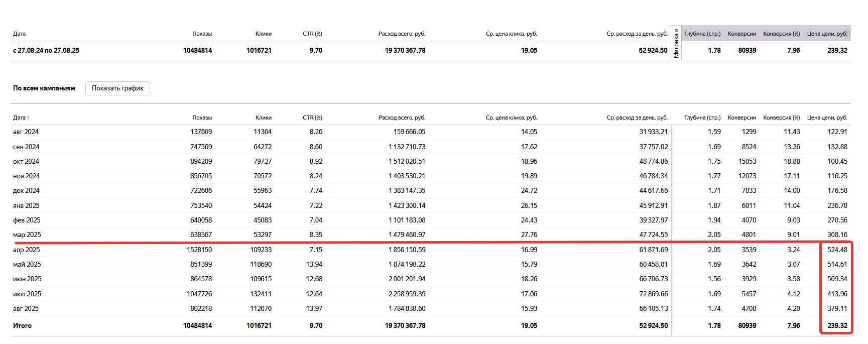Sort monthly breakdown by CTR (%) header
868x344 pixels.
312,118
